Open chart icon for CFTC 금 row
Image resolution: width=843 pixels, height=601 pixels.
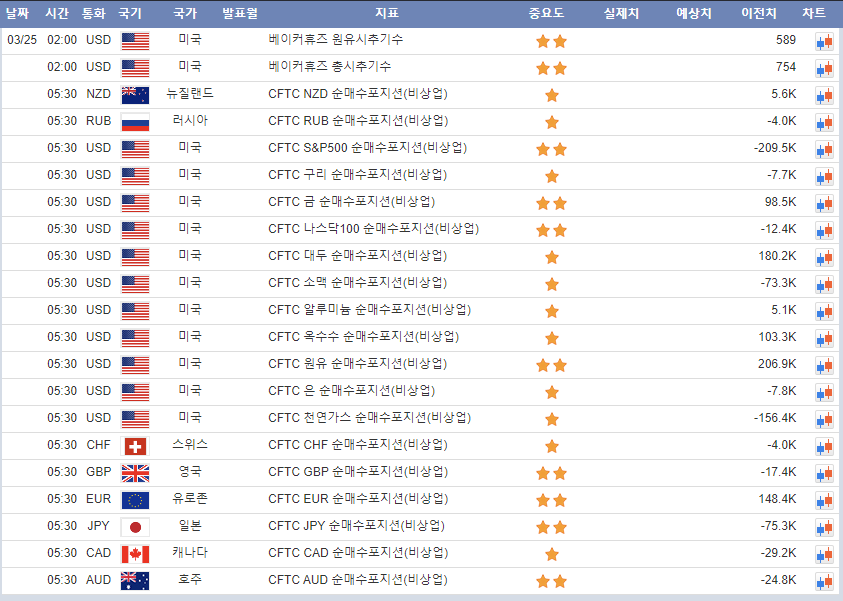pyautogui.click(x=824, y=203)
